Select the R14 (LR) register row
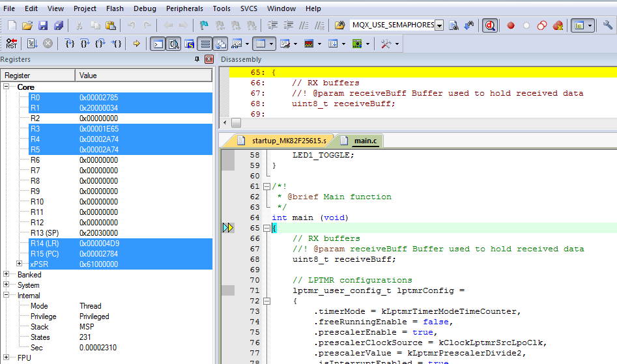Viewport: 617px width, 364px height. pyautogui.click(x=46, y=244)
